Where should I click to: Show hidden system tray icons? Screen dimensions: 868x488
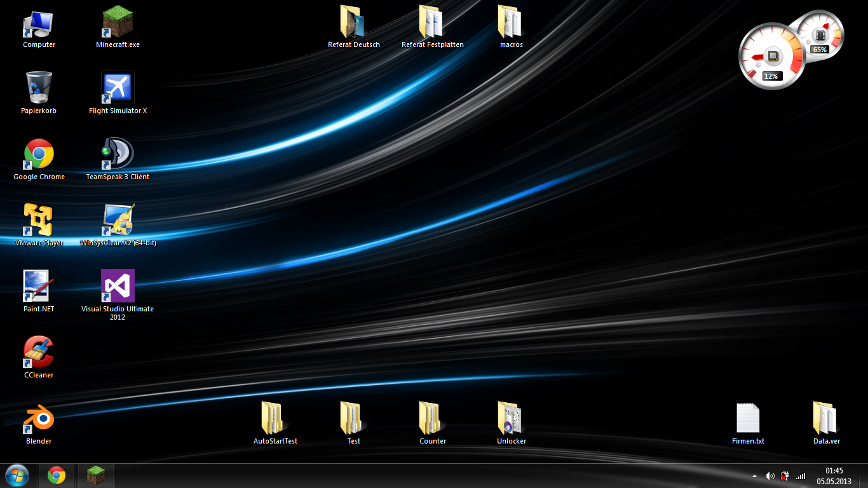[754, 476]
